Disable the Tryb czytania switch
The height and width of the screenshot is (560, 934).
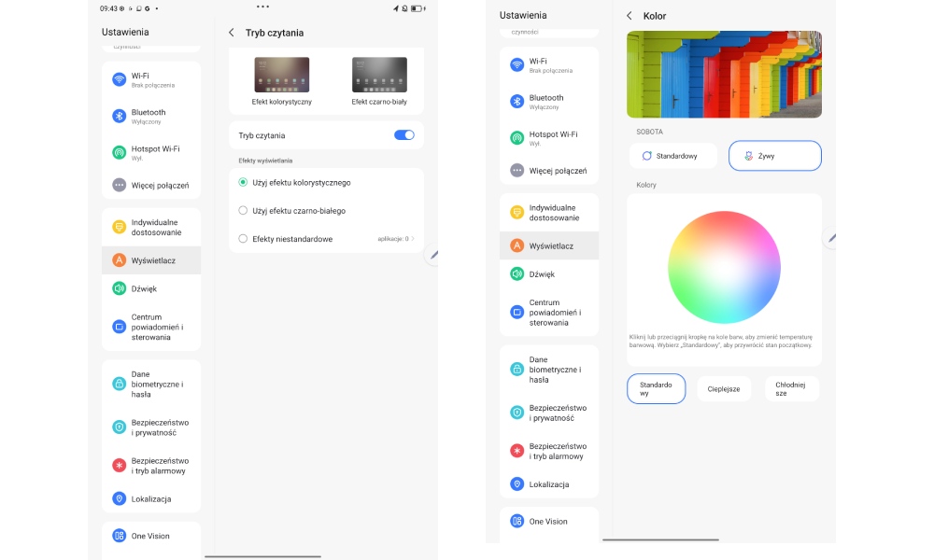pos(403,135)
